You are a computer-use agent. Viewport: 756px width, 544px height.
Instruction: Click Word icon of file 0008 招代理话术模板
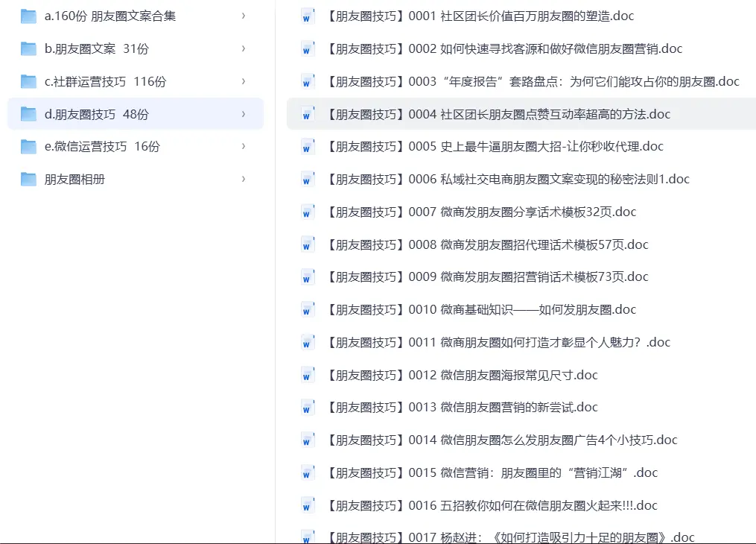pos(307,244)
